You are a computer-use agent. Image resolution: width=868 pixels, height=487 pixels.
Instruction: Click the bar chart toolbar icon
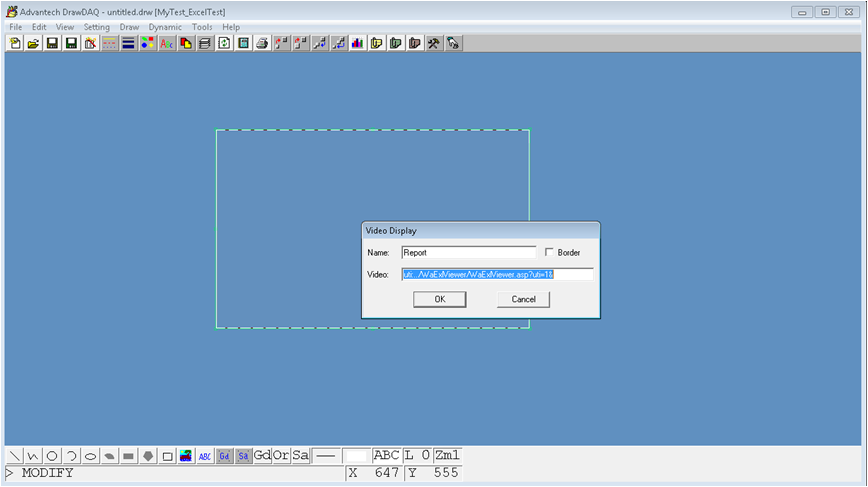[x=357, y=43]
